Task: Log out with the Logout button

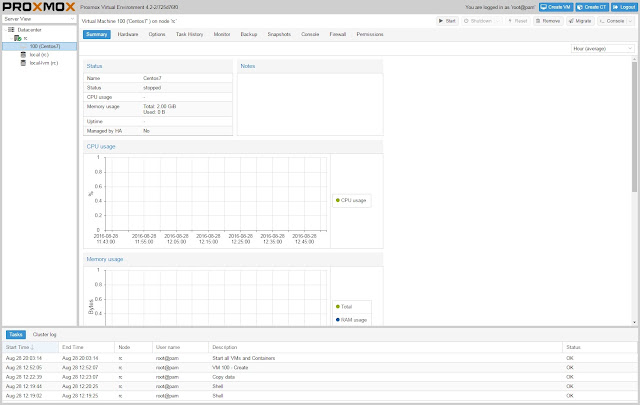Action: coord(624,7)
